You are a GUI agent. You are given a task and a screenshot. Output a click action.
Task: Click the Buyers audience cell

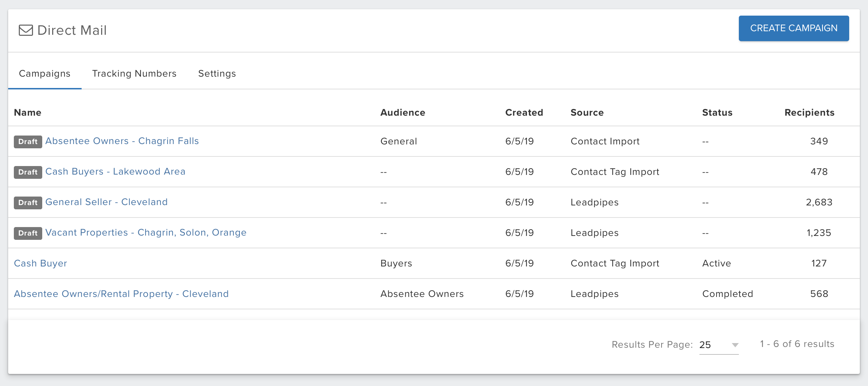pyautogui.click(x=396, y=263)
